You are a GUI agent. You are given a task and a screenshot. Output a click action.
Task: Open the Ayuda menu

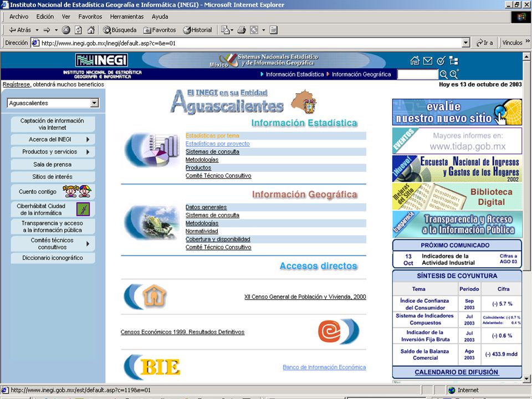[160, 17]
